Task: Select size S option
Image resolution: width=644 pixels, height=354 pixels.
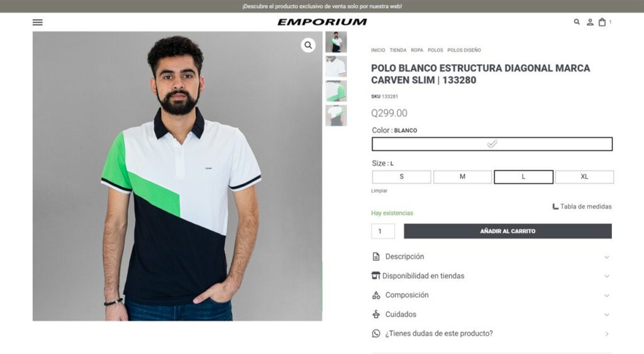Action: [401, 177]
